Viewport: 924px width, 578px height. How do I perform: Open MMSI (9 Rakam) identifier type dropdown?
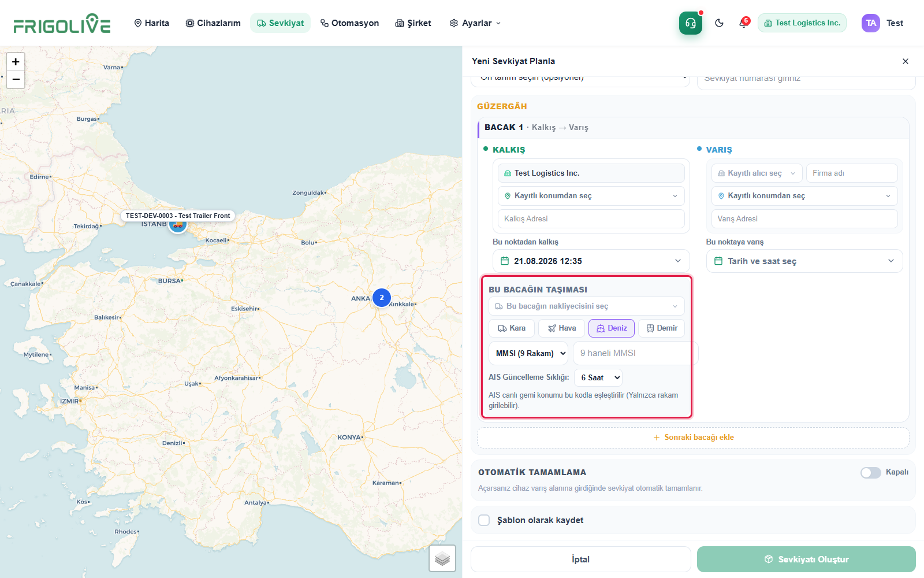point(528,353)
